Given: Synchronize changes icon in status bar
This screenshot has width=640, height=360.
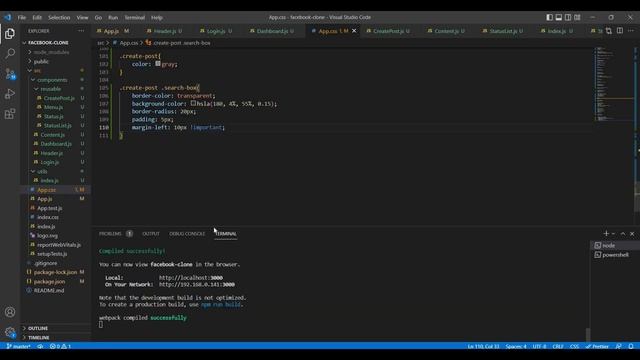Looking at the screenshot, I should tap(40, 346).
